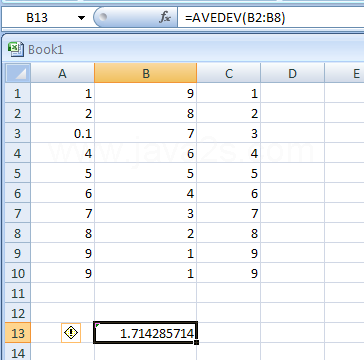Screen dimensions: 364x360
Task: Select row 2 header
Action: coord(18,113)
